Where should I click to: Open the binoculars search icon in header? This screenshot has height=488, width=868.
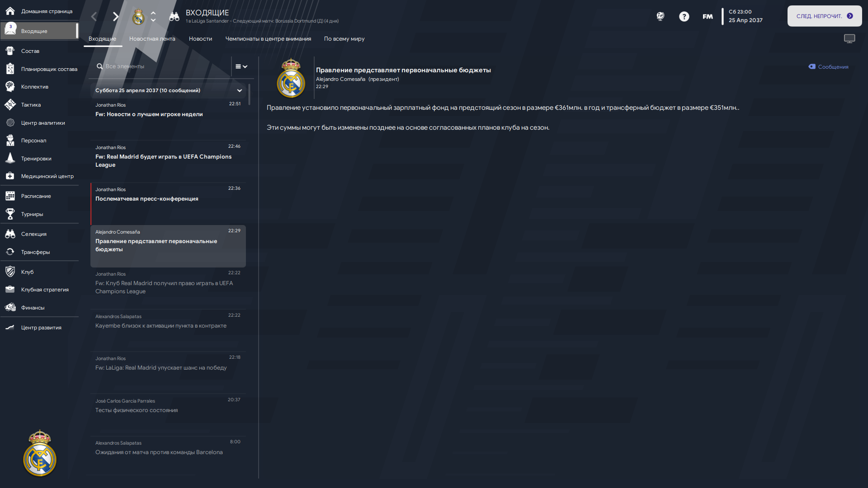(x=174, y=17)
